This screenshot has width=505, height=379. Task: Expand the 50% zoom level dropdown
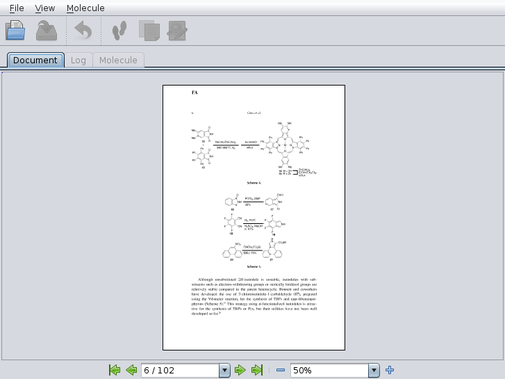click(374, 370)
